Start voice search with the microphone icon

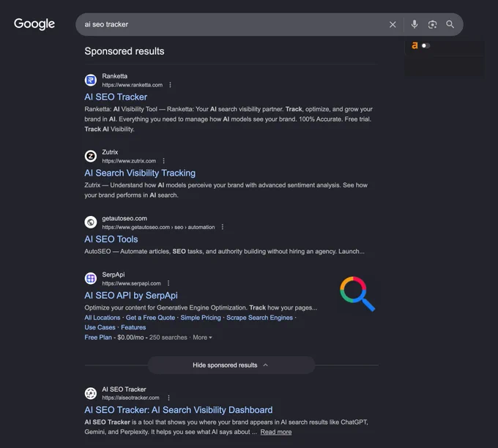pyautogui.click(x=415, y=24)
